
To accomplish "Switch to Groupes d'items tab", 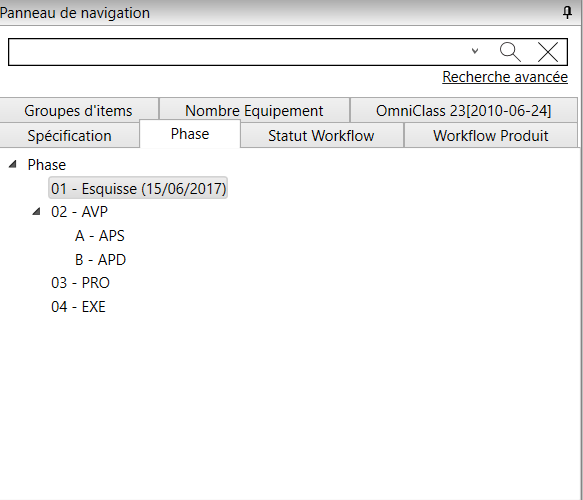I will pos(78,110).
